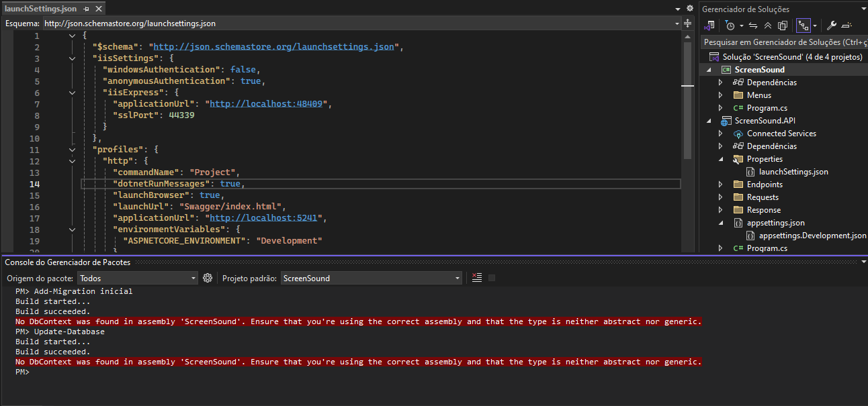
Task: Collapse the ScreenSound.API project node
Action: tap(708, 121)
